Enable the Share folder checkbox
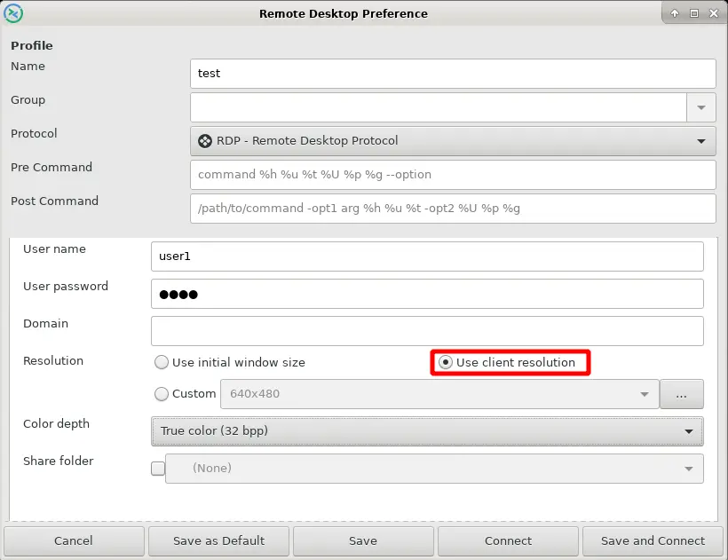Image resolution: width=728 pixels, height=560 pixels. (x=158, y=469)
